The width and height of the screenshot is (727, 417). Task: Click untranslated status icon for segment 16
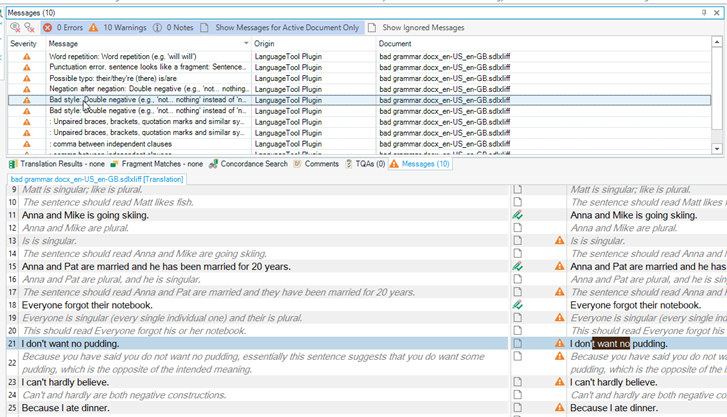[517, 279]
